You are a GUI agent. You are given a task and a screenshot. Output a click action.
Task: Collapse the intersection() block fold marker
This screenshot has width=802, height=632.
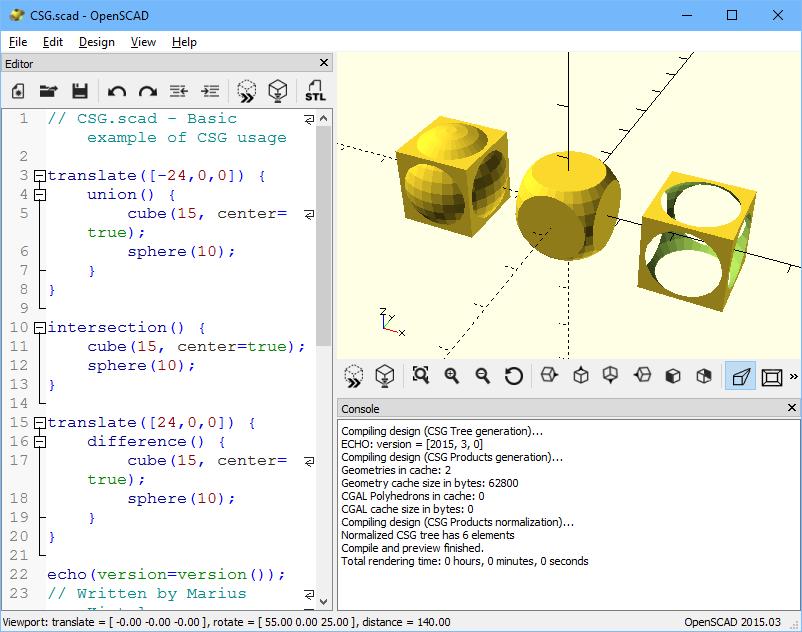pos(40,328)
